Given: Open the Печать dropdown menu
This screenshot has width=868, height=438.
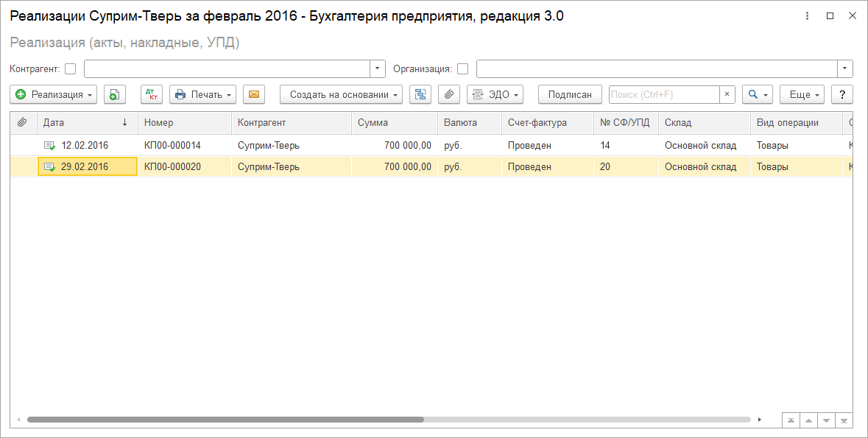Looking at the screenshot, I should (202, 95).
